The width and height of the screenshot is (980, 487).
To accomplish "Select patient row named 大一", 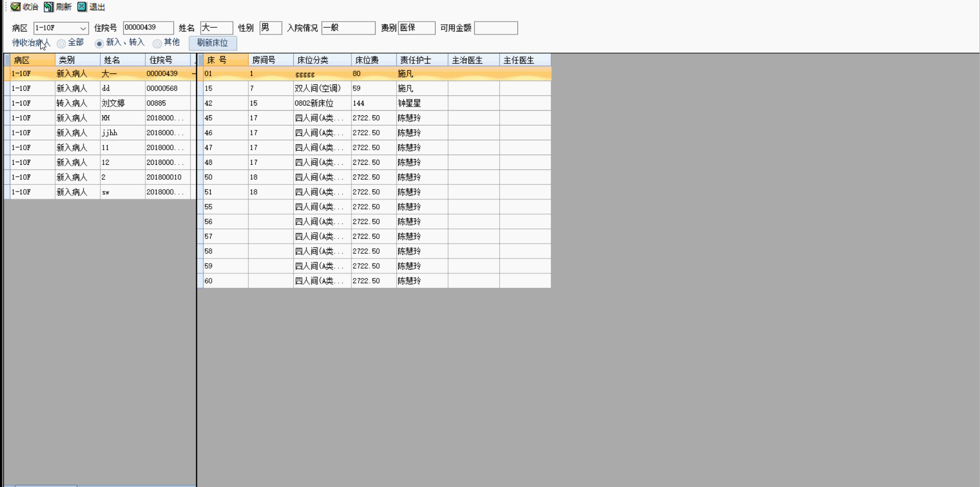I will tap(100, 74).
